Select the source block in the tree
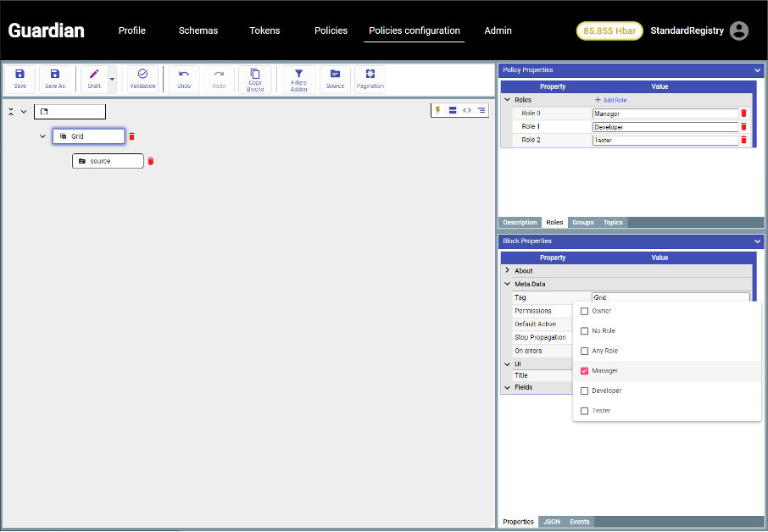768x532 pixels. 108,161
